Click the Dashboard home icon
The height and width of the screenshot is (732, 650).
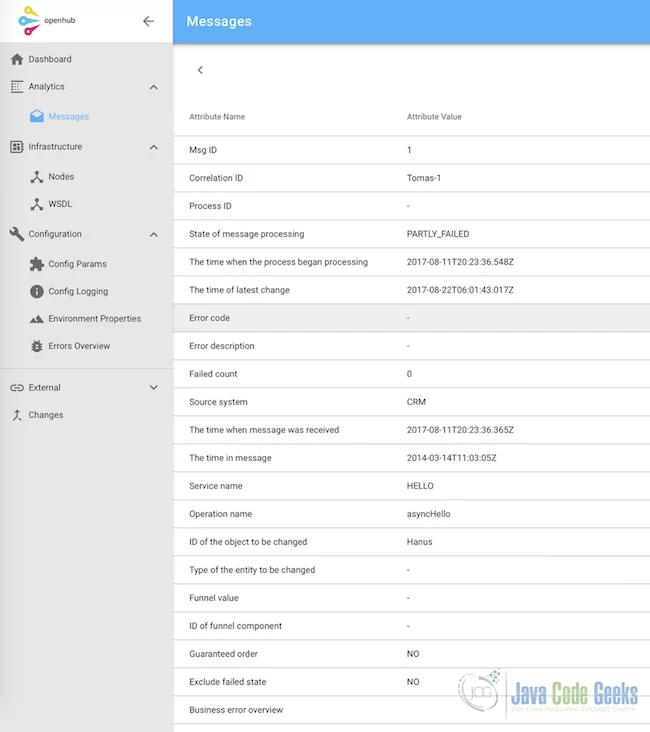17,59
